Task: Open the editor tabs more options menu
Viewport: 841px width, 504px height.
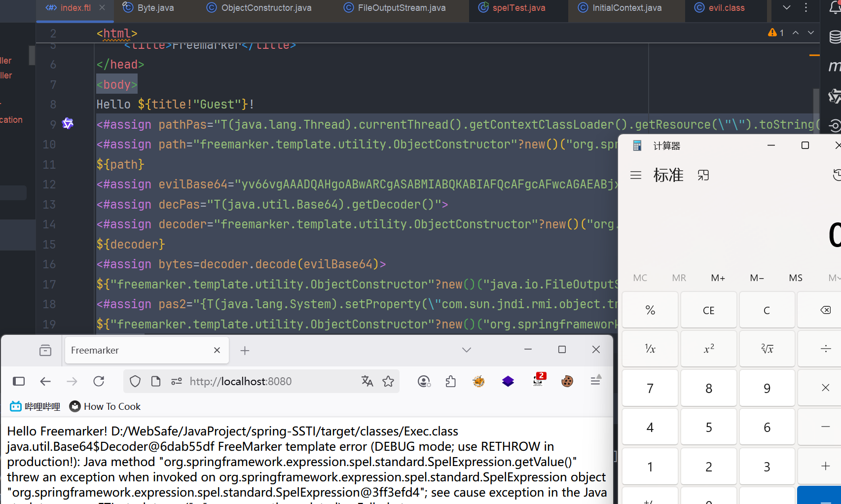Action: (806, 7)
